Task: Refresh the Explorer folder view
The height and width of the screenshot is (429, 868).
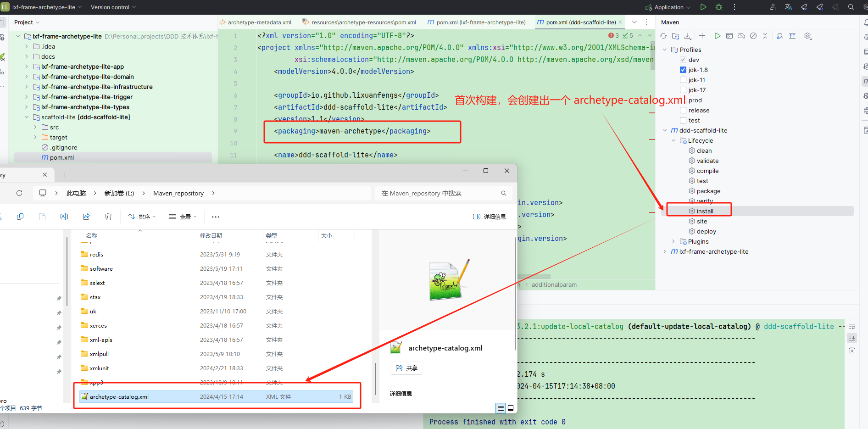Action: pyautogui.click(x=19, y=193)
